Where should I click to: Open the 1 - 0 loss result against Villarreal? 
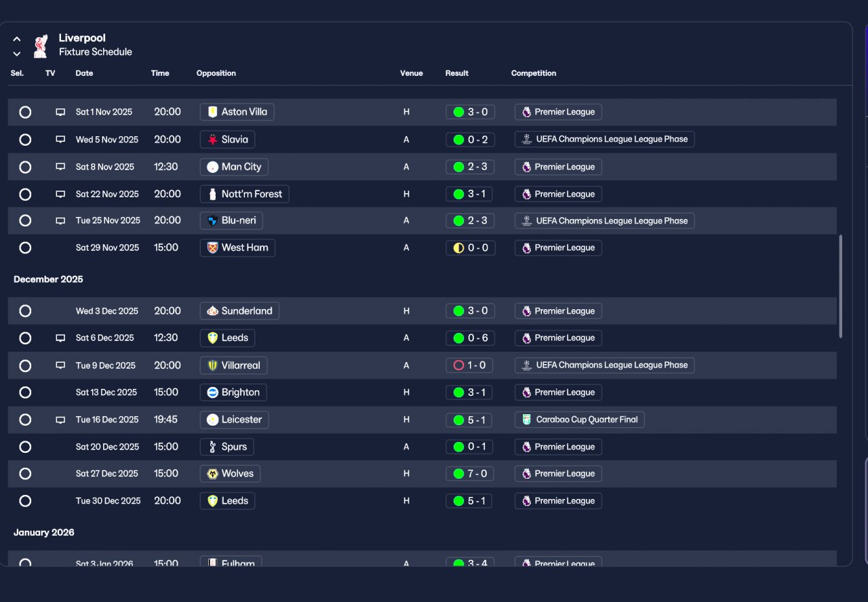tap(469, 365)
